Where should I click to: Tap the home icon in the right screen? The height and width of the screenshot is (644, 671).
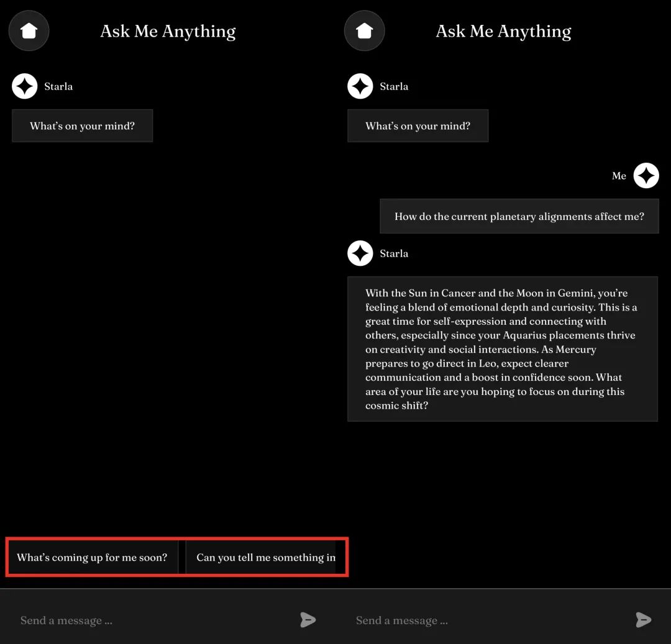tap(364, 31)
